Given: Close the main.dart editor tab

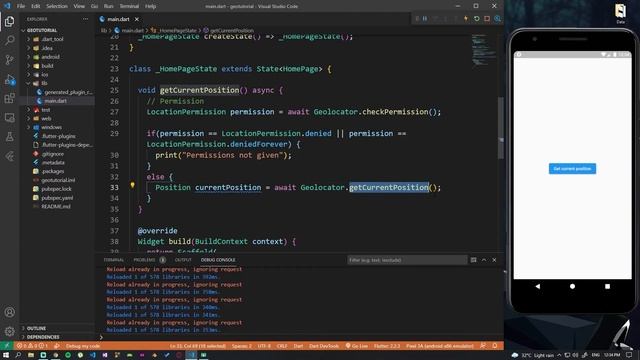Looking at the screenshot, I should click(x=137, y=19).
